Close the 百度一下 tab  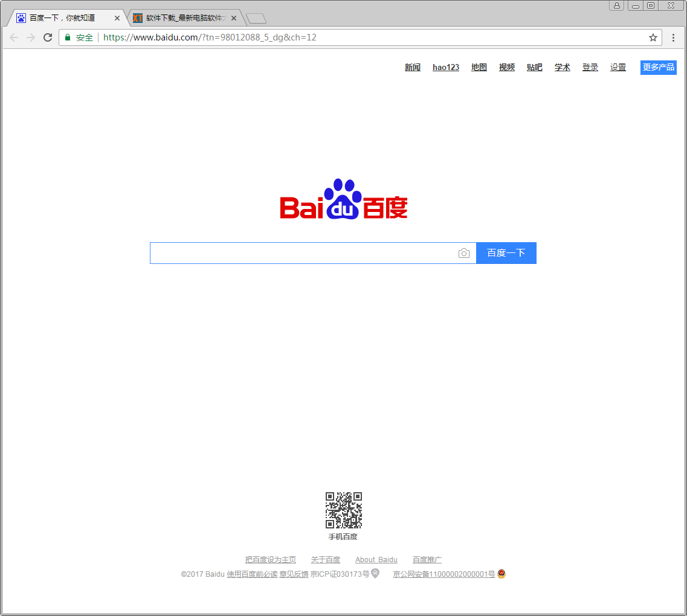pyautogui.click(x=117, y=18)
